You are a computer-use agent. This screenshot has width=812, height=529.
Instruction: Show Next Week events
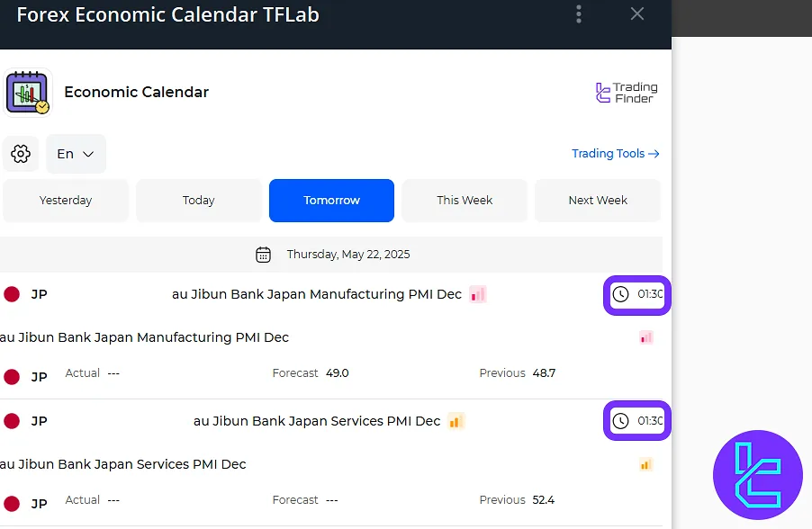click(x=598, y=201)
